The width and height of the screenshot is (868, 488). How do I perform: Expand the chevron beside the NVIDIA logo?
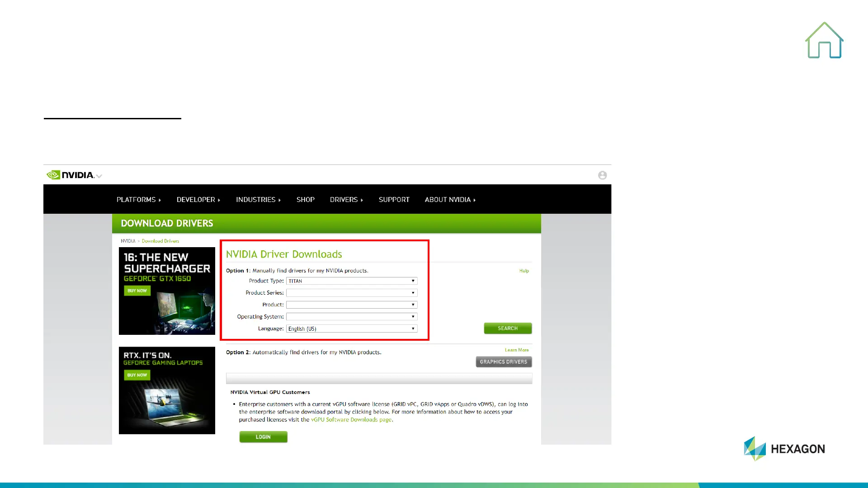[x=99, y=176]
